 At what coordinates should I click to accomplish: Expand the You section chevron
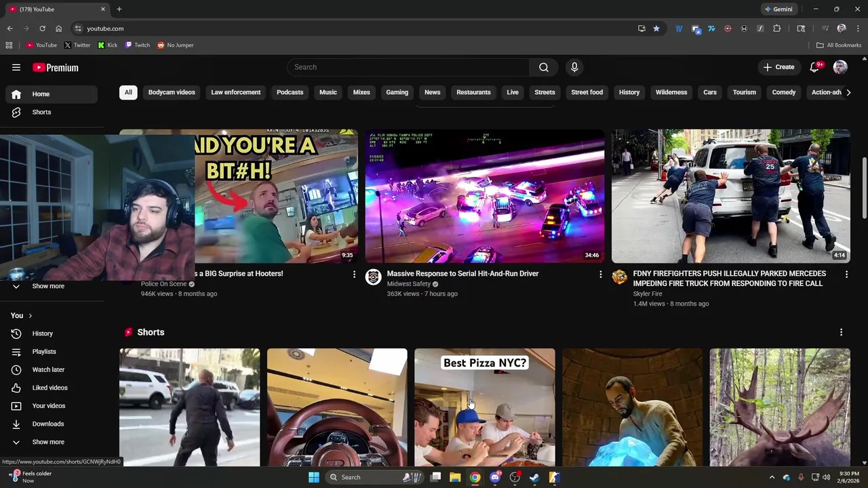tap(30, 316)
